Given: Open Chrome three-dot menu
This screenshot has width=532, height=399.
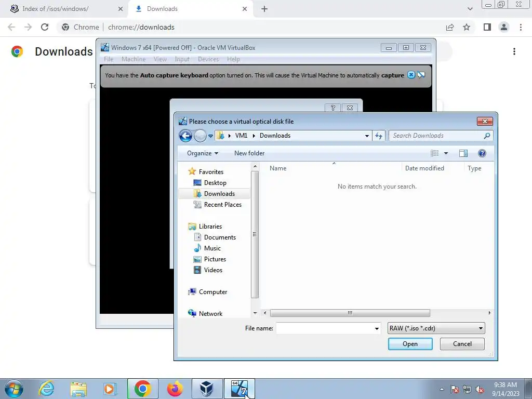Looking at the screenshot, I should [x=521, y=27].
